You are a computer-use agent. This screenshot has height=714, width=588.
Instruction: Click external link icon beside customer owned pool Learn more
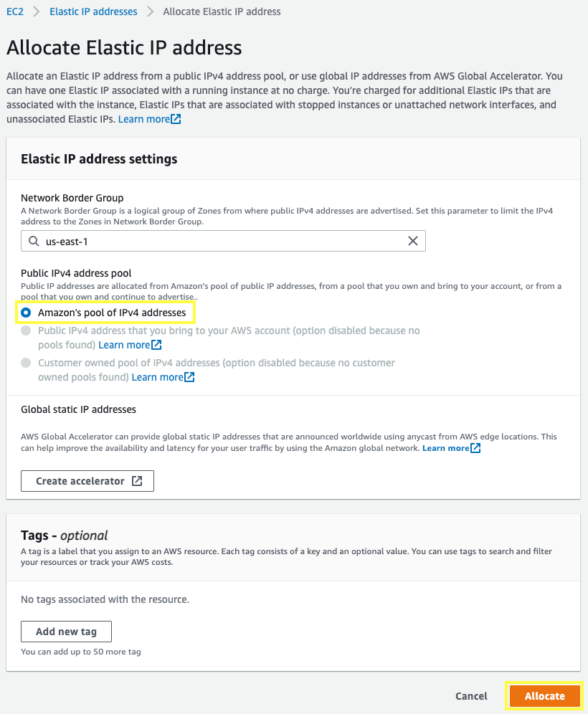pos(188,376)
